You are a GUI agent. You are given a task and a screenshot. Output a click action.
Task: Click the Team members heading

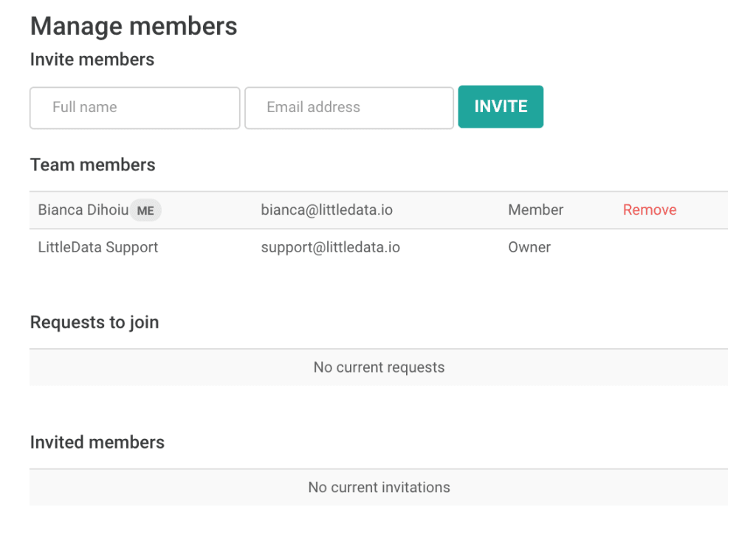pos(92,165)
